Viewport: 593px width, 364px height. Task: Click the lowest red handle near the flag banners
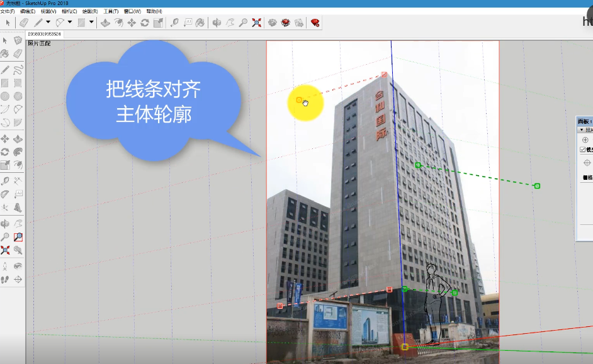click(280, 306)
